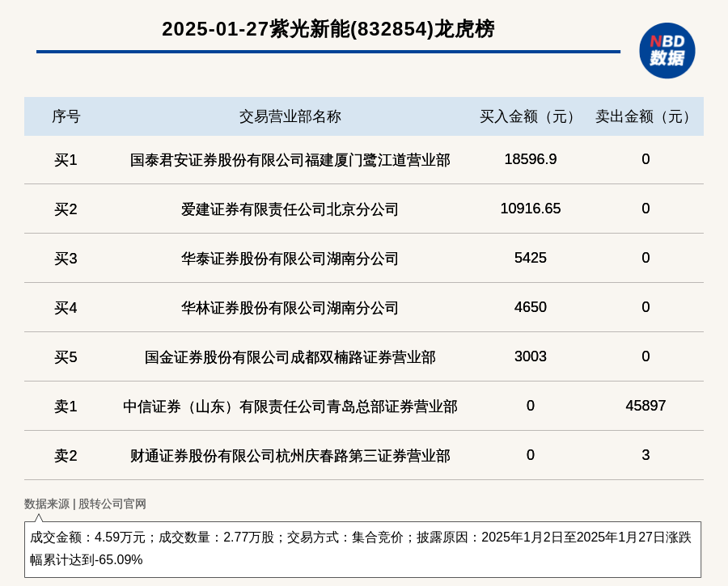Select the 买4 row label
728x586 pixels.
66,308
